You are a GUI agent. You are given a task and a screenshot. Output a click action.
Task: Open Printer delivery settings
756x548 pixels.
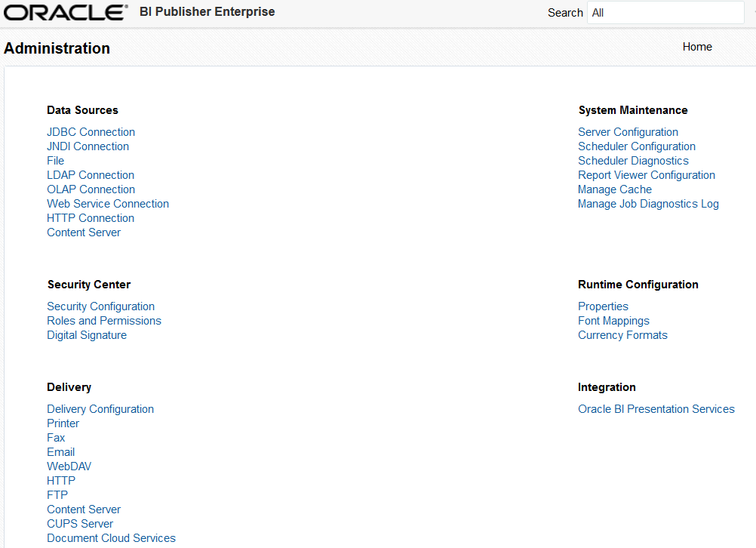point(63,423)
